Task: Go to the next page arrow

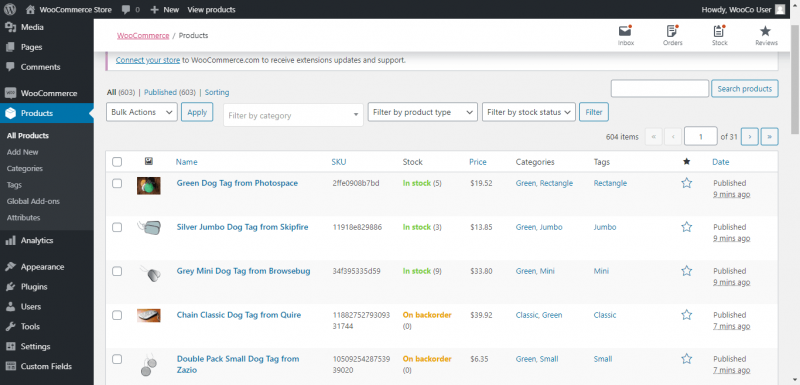Action: click(749, 137)
